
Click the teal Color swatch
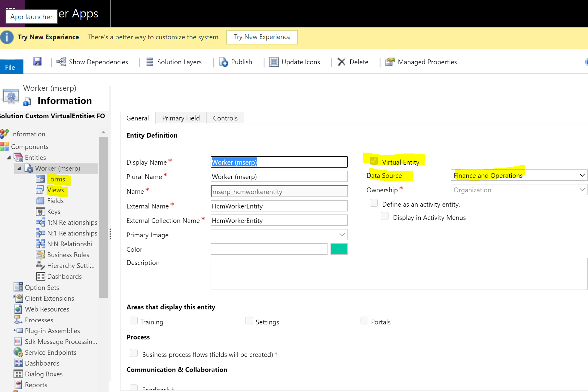pyautogui.click(x=339, y=249)
